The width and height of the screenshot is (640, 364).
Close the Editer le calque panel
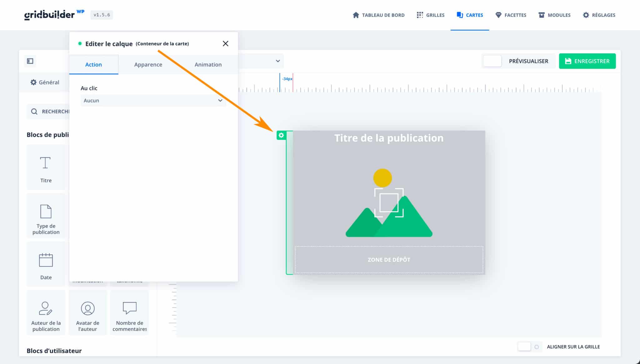(x=225, y=43)
